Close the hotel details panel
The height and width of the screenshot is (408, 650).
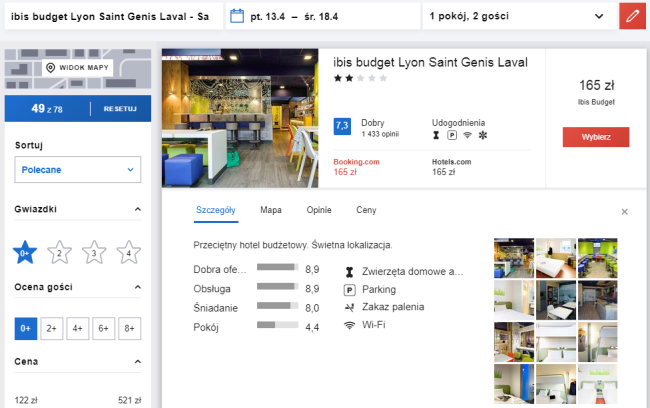coord(625,212)
